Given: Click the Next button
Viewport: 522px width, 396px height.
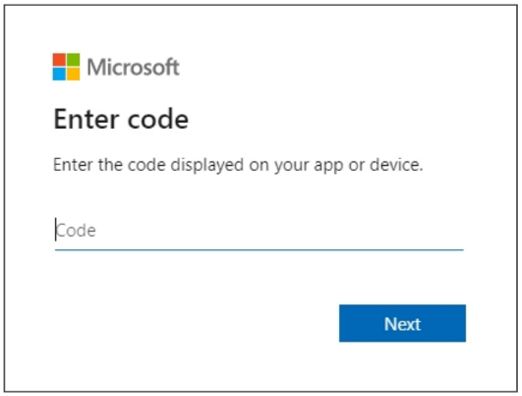Looking at the screenshot, I should coord(402,323).
